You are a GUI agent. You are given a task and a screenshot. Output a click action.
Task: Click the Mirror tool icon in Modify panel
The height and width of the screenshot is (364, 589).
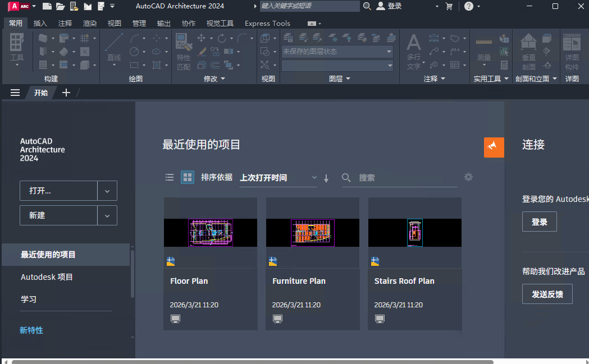point(229,52)
